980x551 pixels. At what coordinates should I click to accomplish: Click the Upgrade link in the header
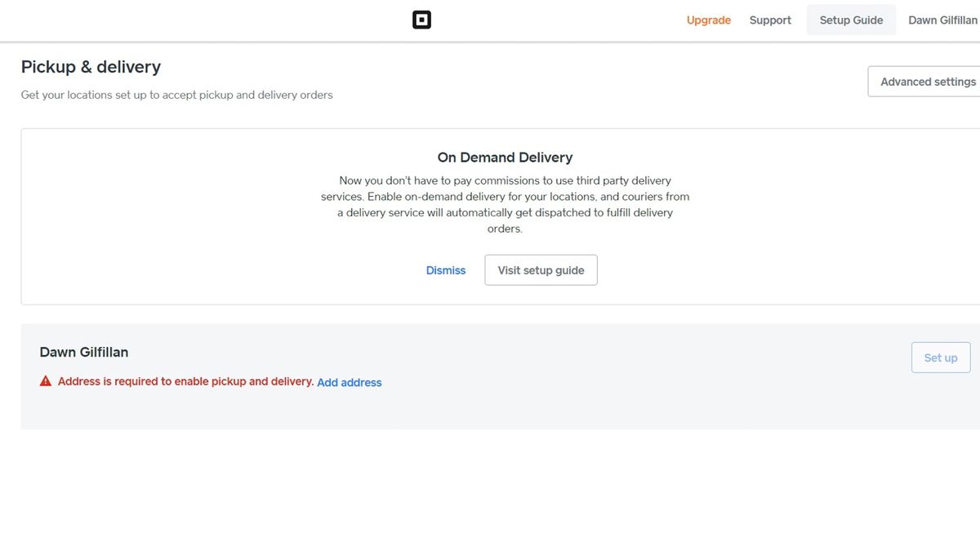(x=708, y=20)
